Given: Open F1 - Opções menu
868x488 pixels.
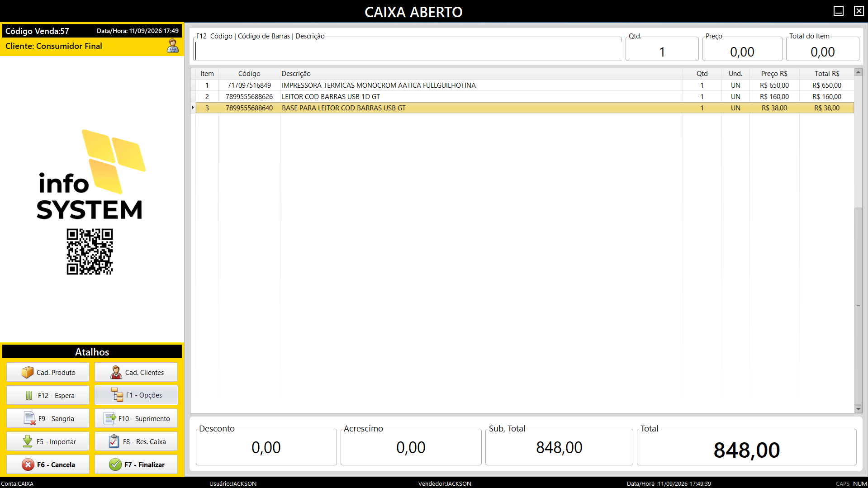Looking at the screenshot, I should (136, 395).
